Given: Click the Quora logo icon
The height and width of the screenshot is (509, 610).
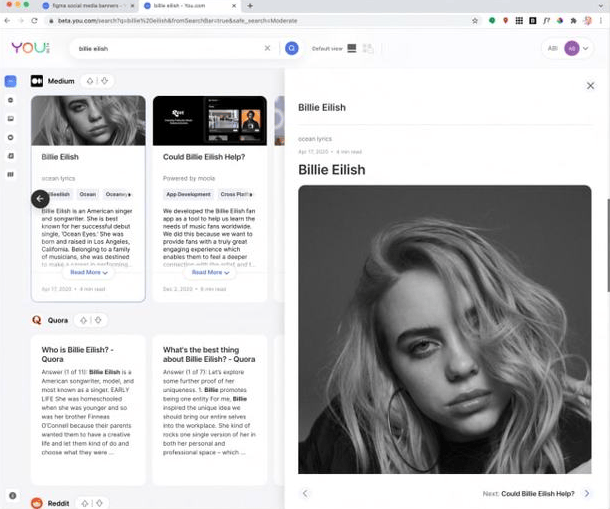Looking at the screenshot, I should coord(37,320).
